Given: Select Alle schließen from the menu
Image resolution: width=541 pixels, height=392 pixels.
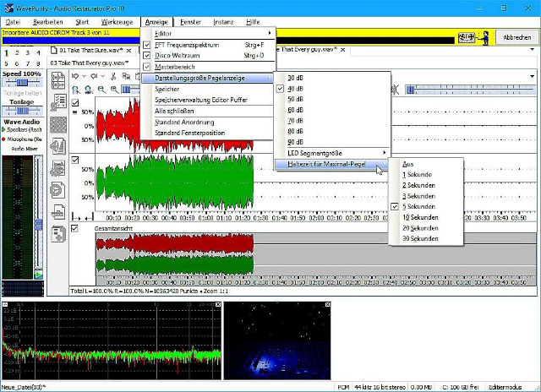Looking at the screenshot, I should pyautogui.click(x=173, y=111).
